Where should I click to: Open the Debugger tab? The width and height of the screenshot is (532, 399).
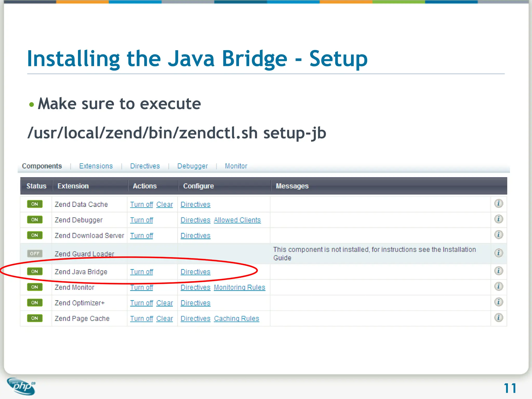coord(192,166)
